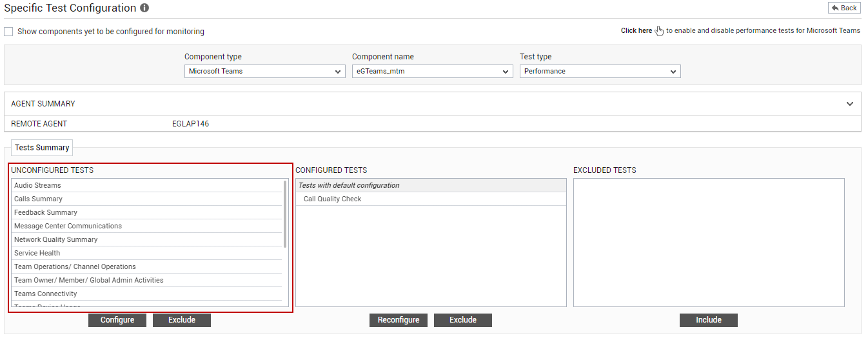Image resolution: width=868 pixels, height=340 pixels.
Task: Select Service Health test
Action: coord(148,253)
